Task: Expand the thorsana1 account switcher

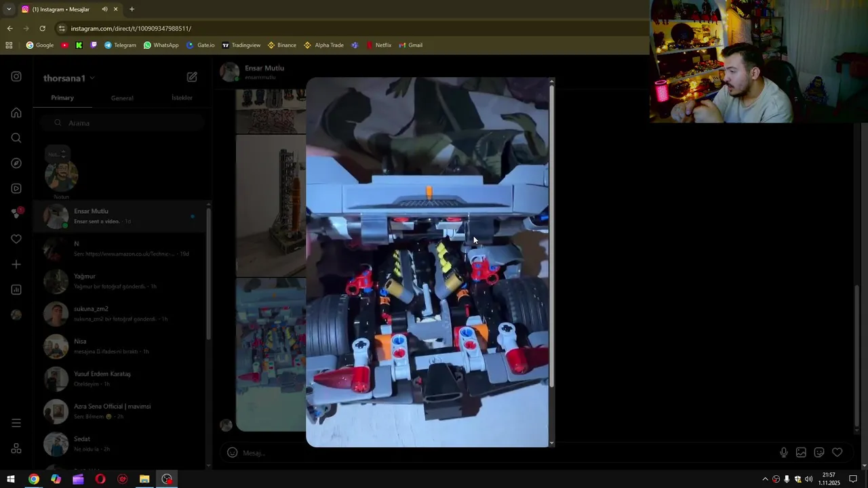Action: pyautogui.click(x=69, y=78)
